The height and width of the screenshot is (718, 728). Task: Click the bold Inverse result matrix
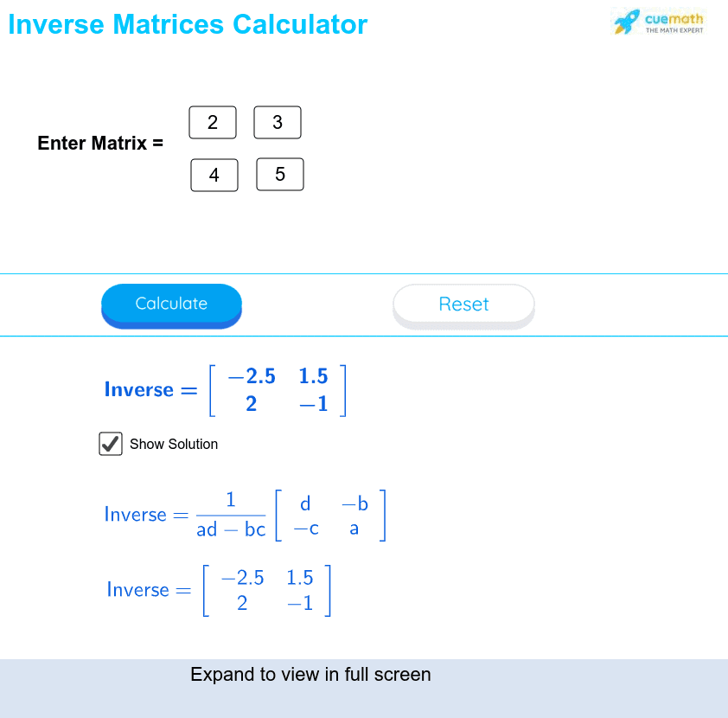click(x=278, y=391)
